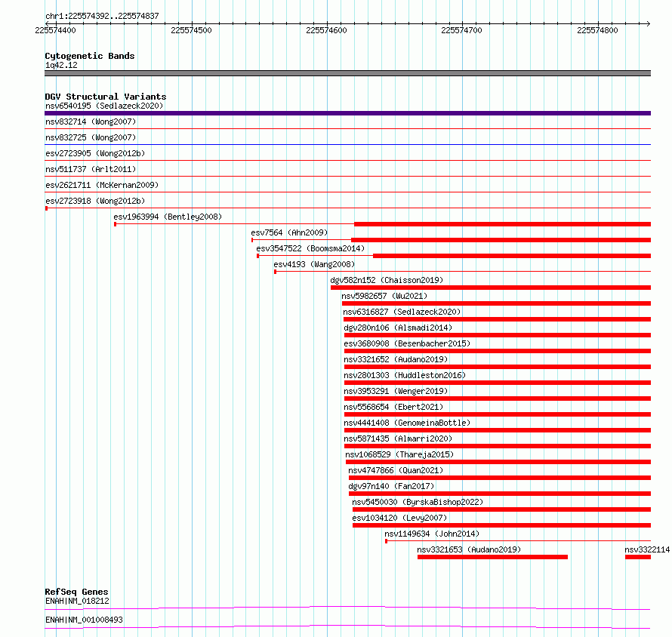
Task: Open the ENAH|NM_001008493 gene label
Action: click(84, 620)
